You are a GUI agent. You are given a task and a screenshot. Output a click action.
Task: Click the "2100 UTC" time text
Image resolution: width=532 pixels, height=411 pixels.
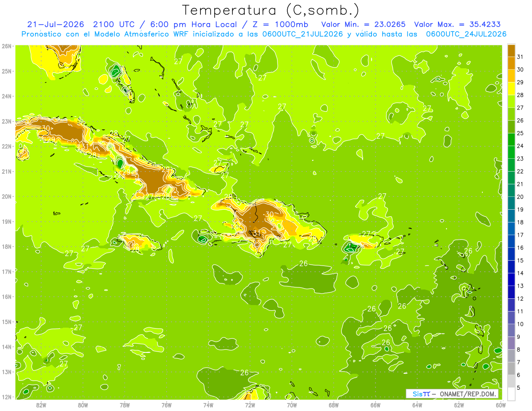click(113, 24)
